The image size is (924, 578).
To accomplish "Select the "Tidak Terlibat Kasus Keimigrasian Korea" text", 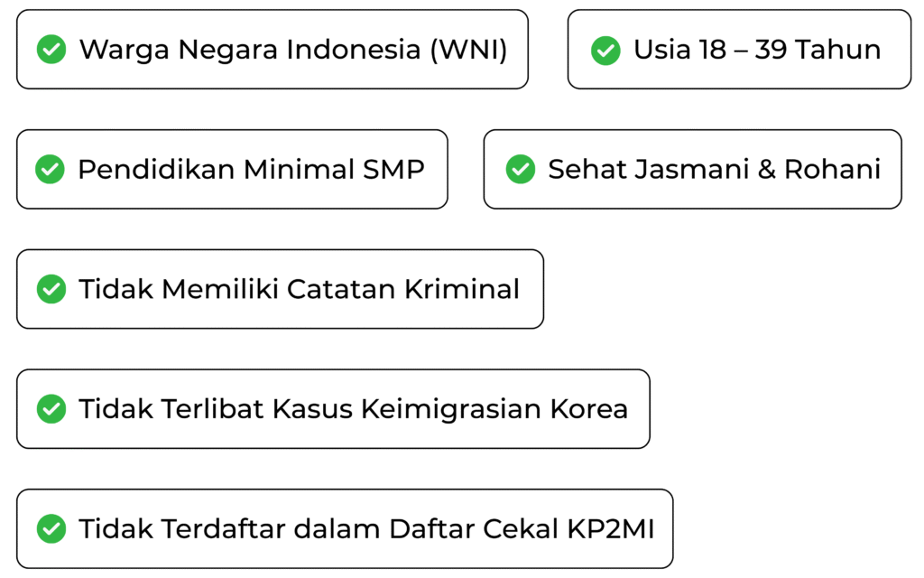I will [x=353, y=409].
